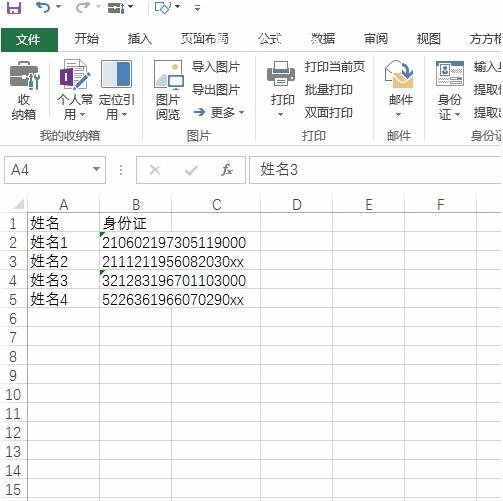Screen dimensions: 503x501
Task: Select column E header
Action: [x=368, y=204]
